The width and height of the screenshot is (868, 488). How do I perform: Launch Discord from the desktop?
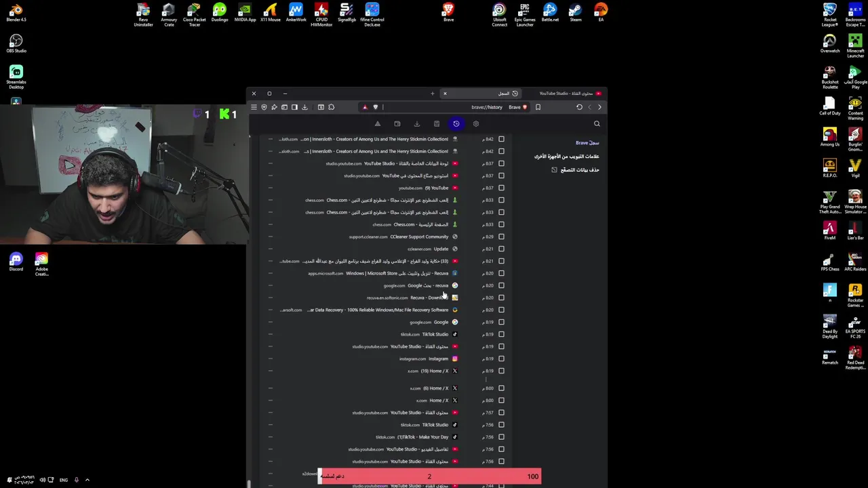(16, 262)
